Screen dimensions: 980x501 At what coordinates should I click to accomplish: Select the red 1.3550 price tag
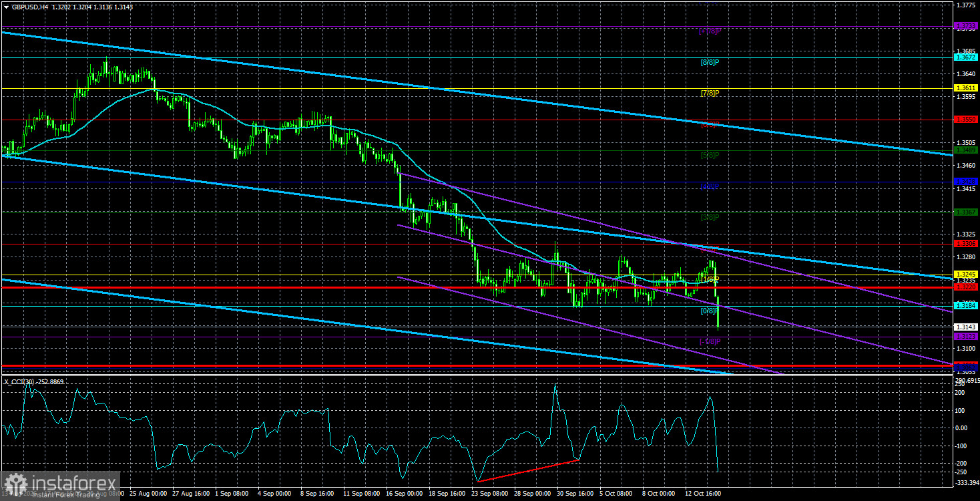[967, 119]
